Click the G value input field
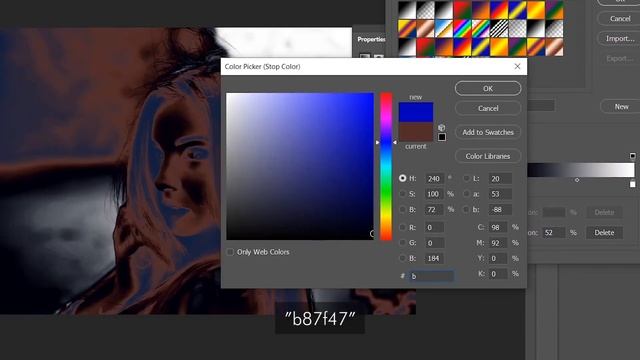 click(434, 243)
